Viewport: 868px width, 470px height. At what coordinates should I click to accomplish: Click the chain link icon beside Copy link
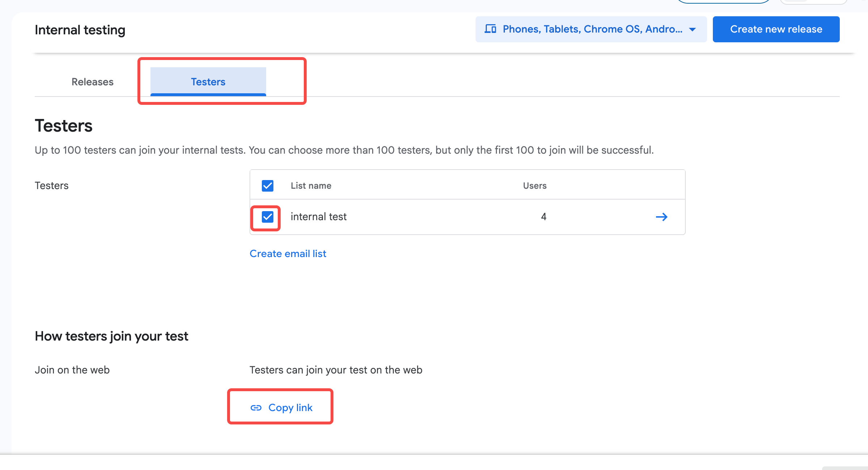coord(256,408)
